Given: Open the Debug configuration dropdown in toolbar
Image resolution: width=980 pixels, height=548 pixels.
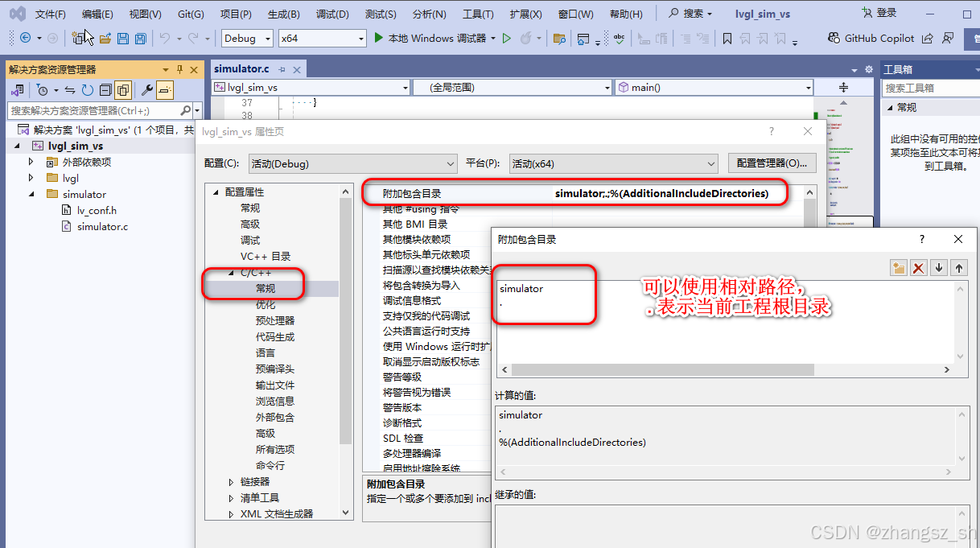Looking at the screenshot, I should pyautogui.click(x=247, y=38).
